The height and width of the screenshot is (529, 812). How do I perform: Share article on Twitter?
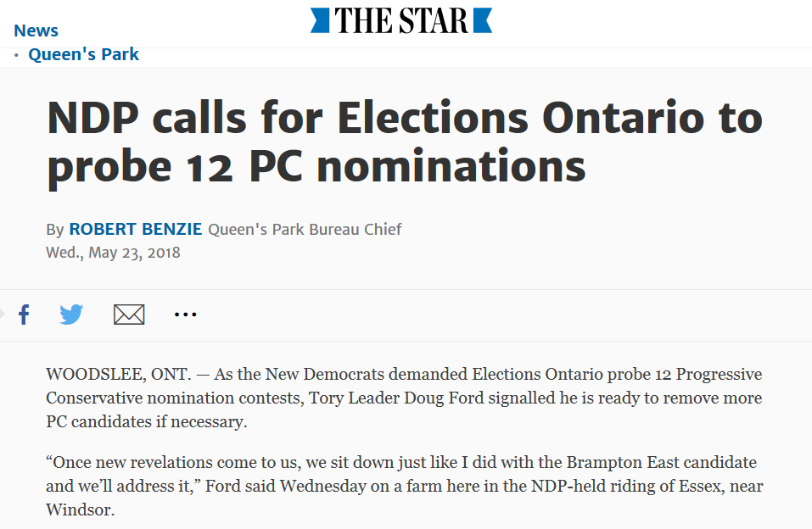pyautogui.click(x=71, y=315)
